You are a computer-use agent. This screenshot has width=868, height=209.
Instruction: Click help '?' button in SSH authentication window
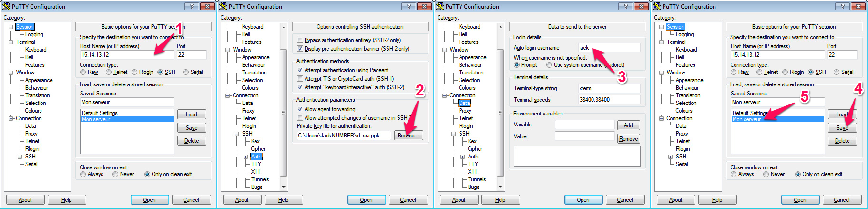(x=408, y=6)
